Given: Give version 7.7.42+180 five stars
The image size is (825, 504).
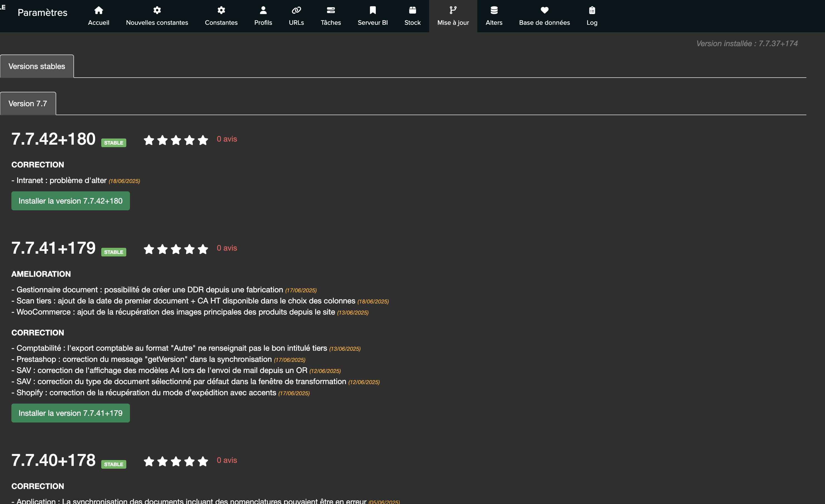Looking at the screenshot, I should click(202, 140).
